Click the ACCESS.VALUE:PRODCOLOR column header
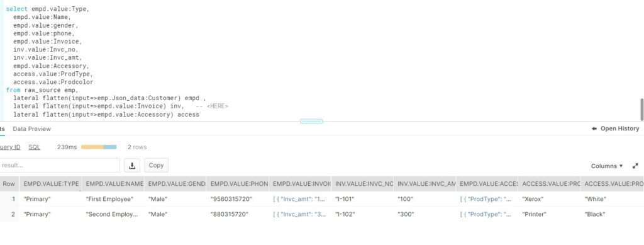 coord(612,184)
